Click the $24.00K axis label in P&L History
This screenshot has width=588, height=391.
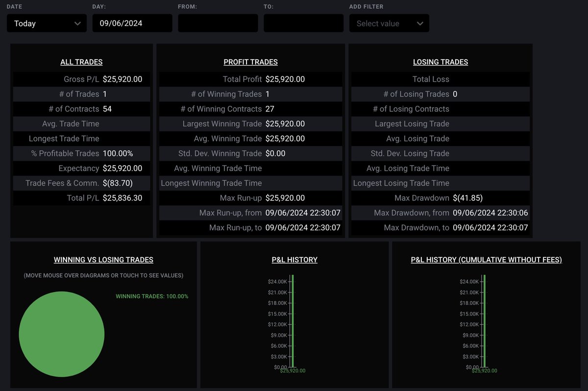pyautogui.click(x=277, y=282)
